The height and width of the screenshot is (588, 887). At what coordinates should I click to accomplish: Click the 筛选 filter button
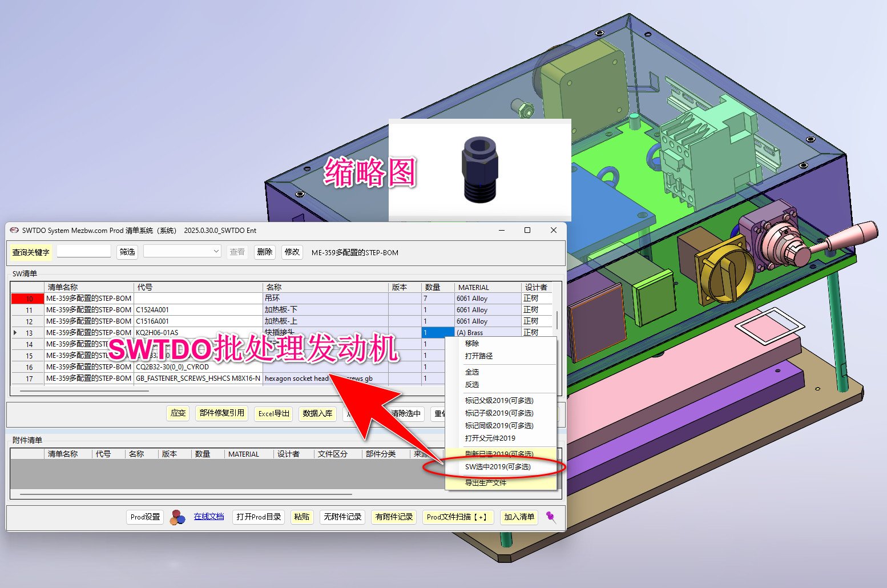point(127,252)
